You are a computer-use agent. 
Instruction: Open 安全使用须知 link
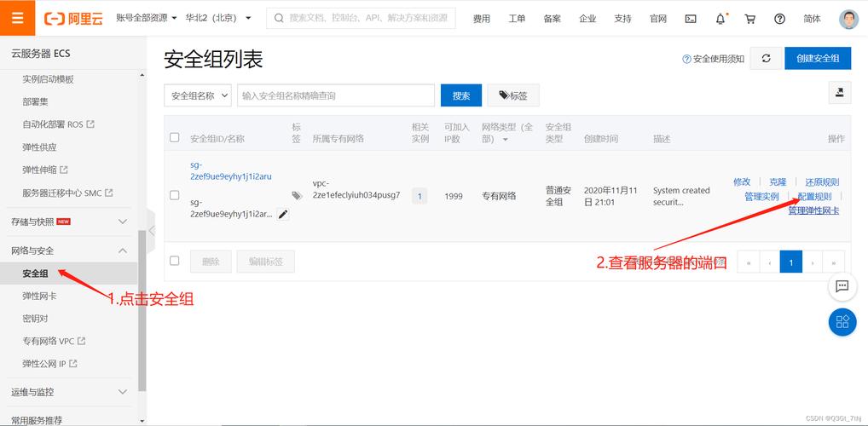[x=714, y=59]
